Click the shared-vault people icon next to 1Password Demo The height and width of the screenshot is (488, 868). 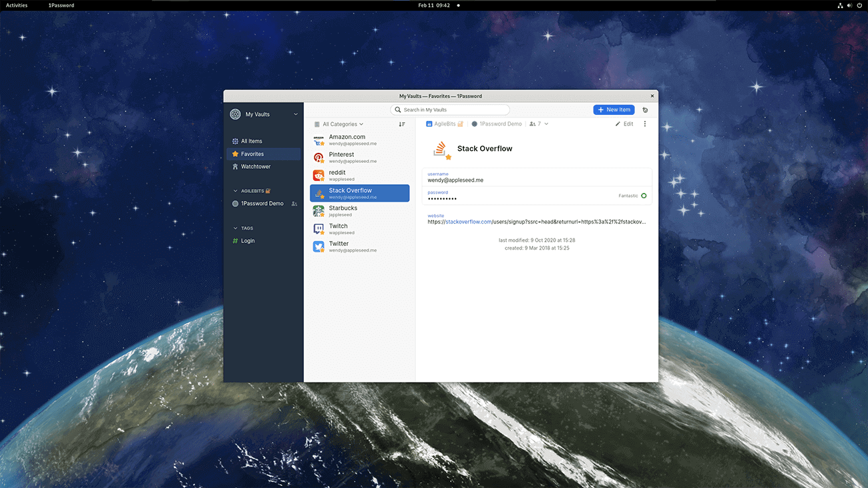click(294, 203)
